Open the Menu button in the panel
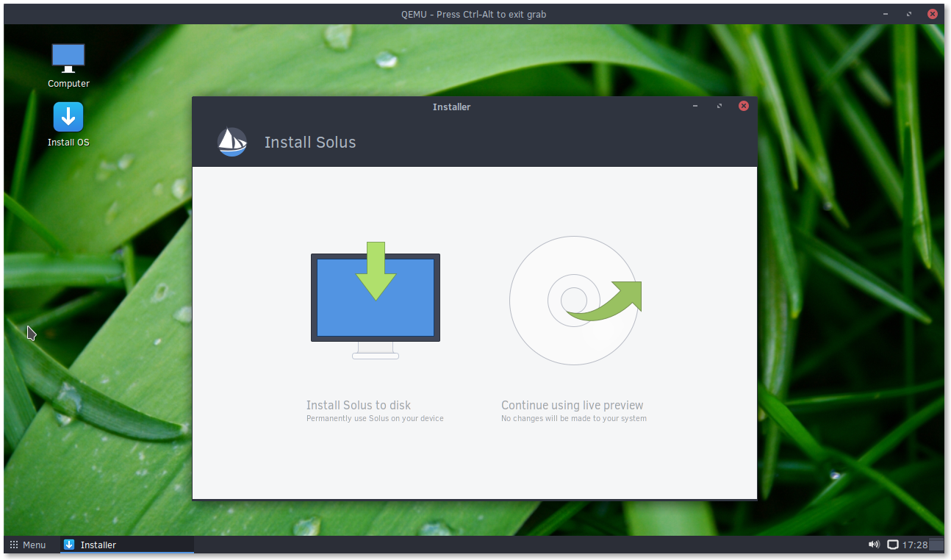Viewport: 951px width, 560px height. click(28, 545)
